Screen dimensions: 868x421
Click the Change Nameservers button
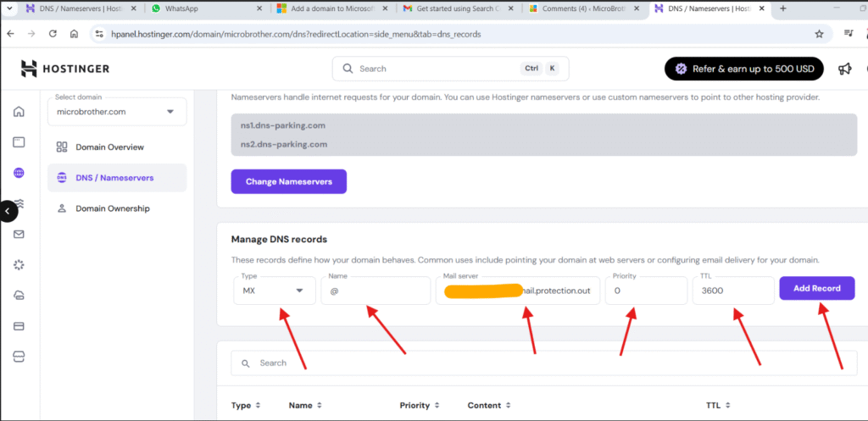click(x=288, y=181)
